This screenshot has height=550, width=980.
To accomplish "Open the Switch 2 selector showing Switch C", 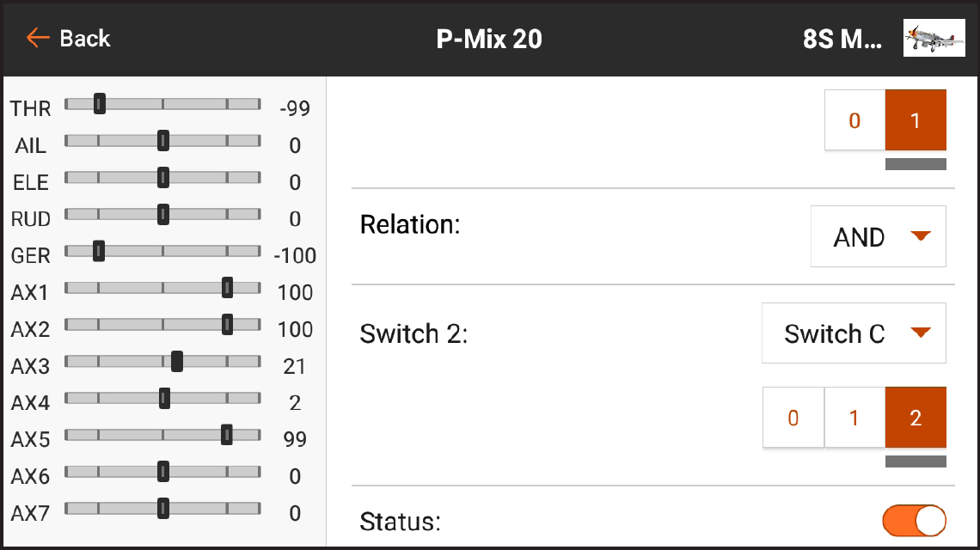I will 854,333.
